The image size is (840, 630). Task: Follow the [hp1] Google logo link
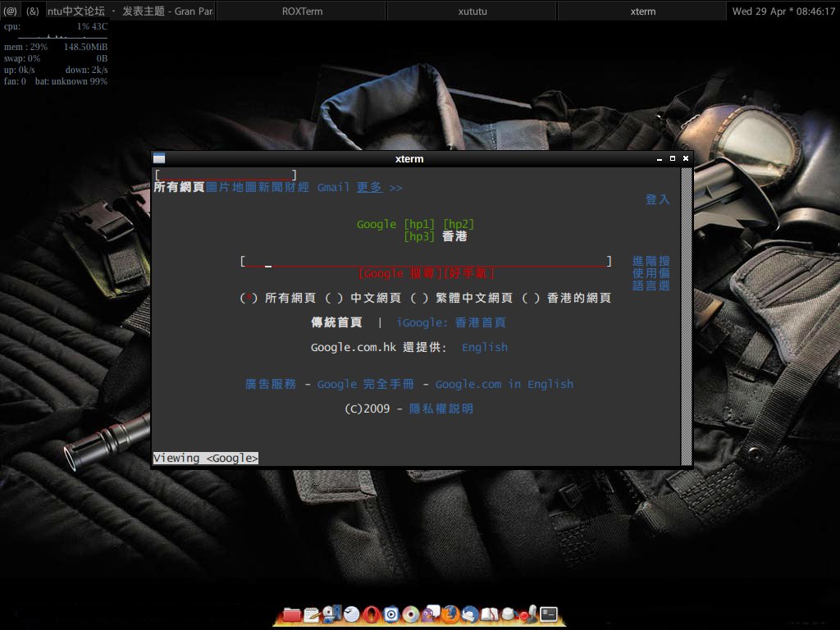coord(419,224)
